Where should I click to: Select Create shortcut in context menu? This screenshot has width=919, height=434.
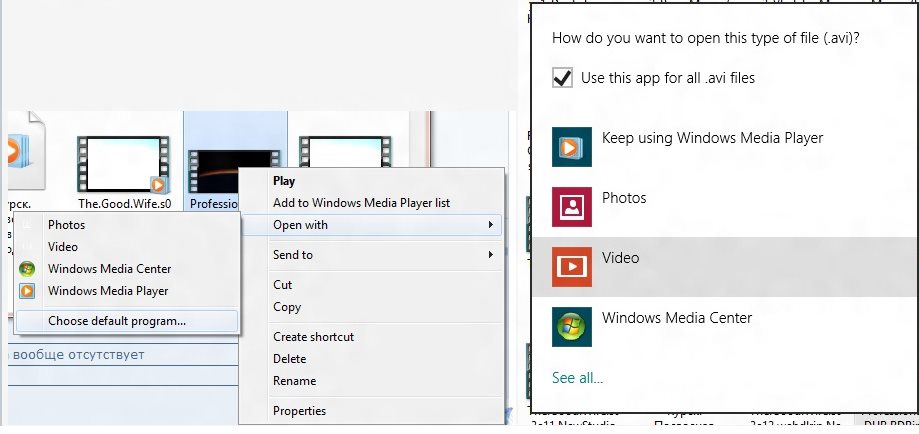pyautogui.click(x=314, y=337)
